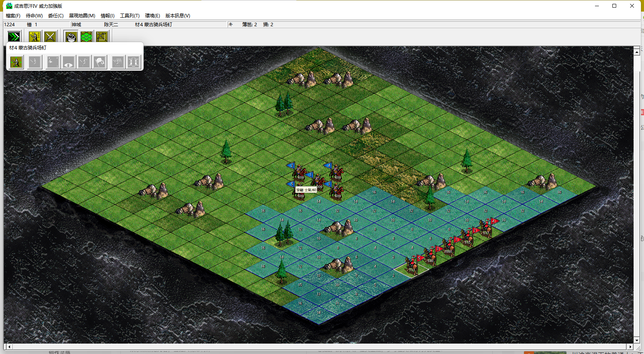The height and width of the screenshot is (354, 644).
Task: Select the active soldier command icon in the popup
Action: [16, 62]
